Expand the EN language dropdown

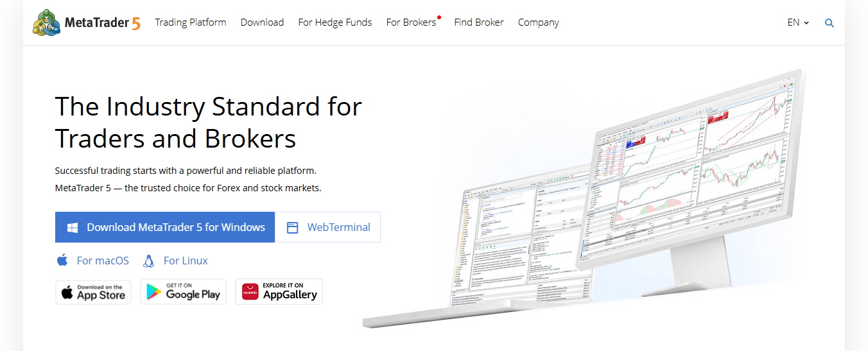pos(798,22)
